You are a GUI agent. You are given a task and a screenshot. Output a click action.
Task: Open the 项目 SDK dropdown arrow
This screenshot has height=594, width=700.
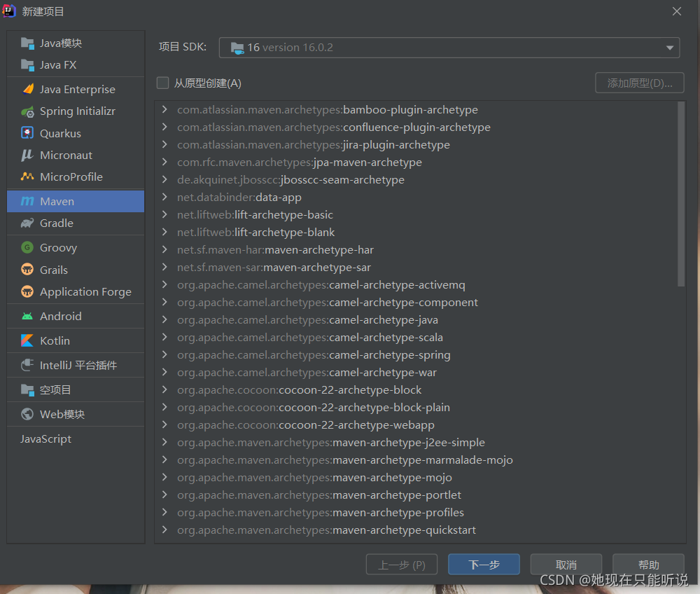(670, 48)
